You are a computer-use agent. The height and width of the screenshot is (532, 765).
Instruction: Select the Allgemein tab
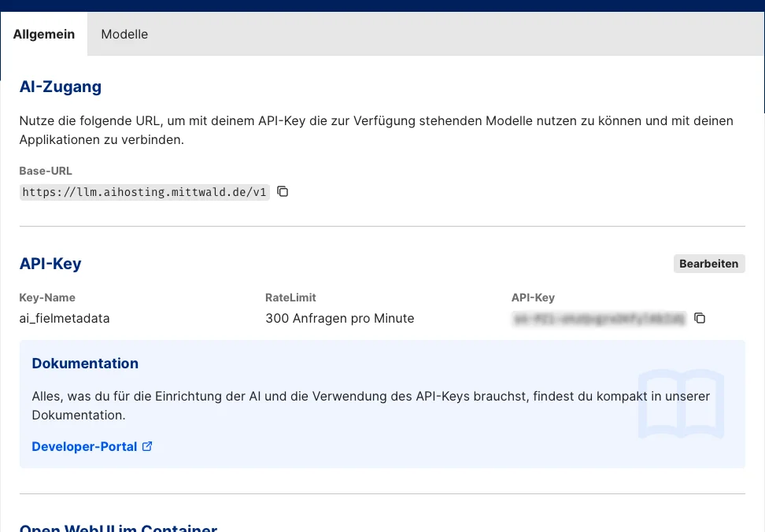tap(43, 34)
